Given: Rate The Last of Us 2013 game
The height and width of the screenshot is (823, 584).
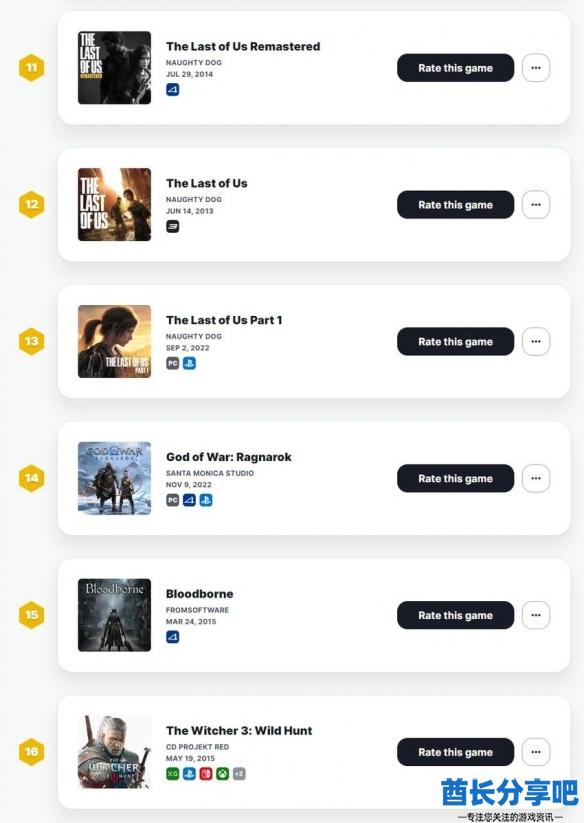Looking at the screenshot, I should [x=455, y=205].
